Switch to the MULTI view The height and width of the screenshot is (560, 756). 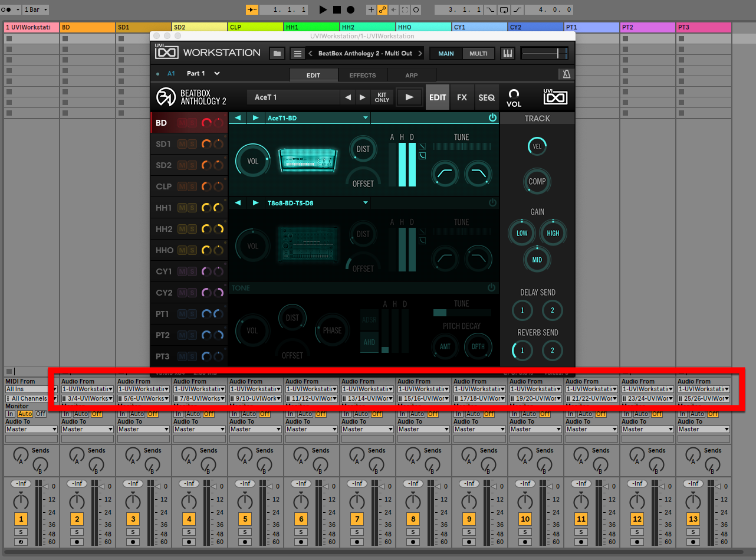[478, 53]
